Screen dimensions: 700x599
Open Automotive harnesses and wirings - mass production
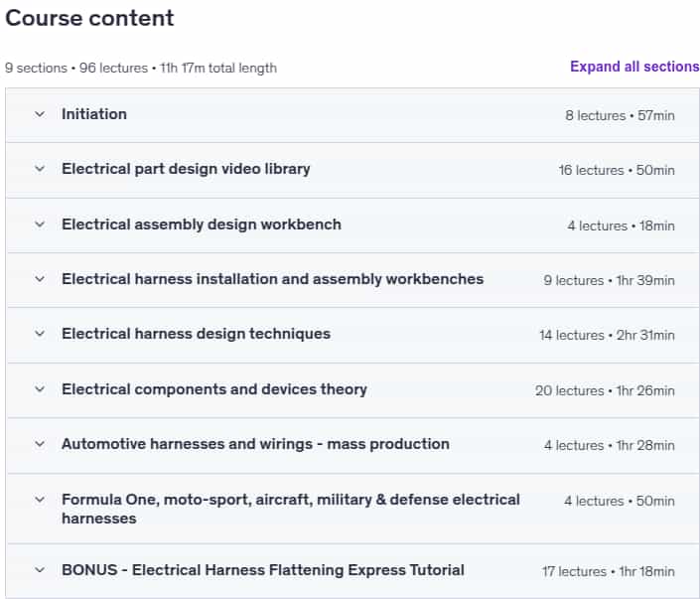255,444
